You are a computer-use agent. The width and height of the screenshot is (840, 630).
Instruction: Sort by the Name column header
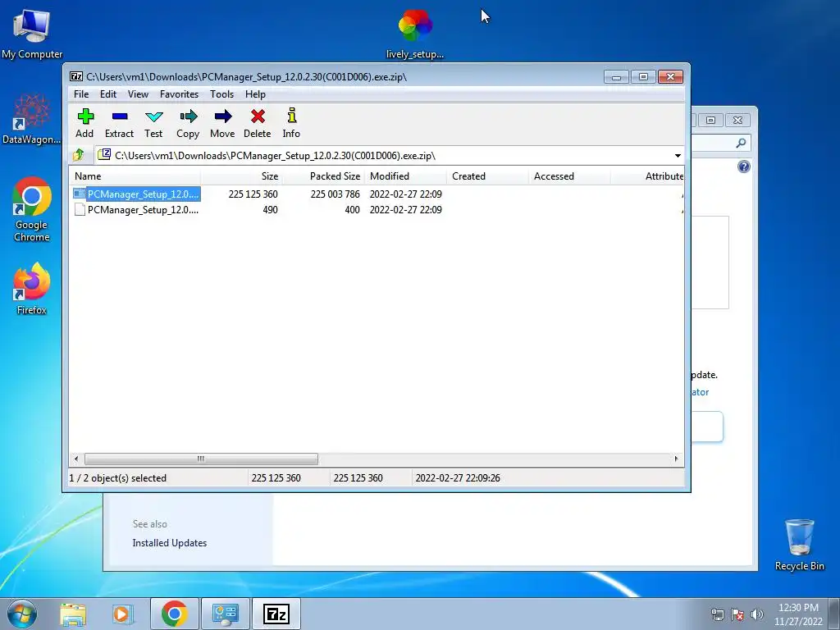click(135, 176)
